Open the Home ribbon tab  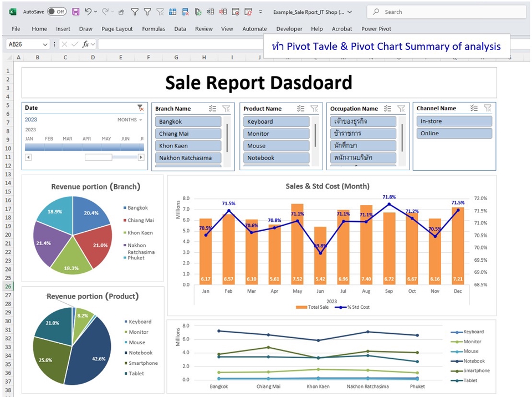point(39,29)
